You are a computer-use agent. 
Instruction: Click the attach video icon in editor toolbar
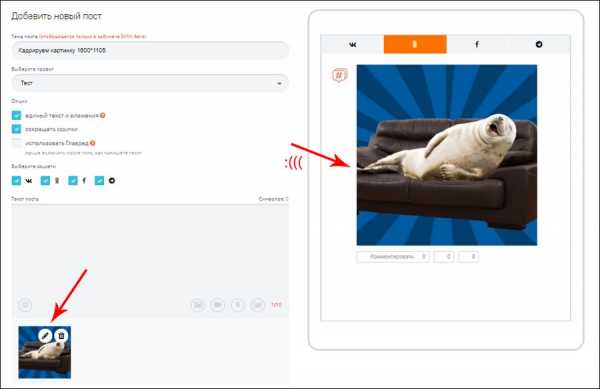point(218,305)
